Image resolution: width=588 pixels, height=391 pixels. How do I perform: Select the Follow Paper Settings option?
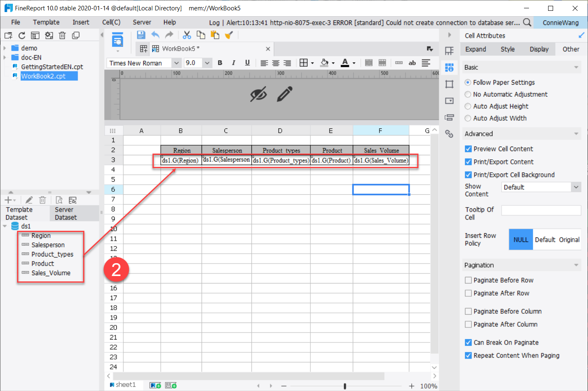click(x=467, y=82)
